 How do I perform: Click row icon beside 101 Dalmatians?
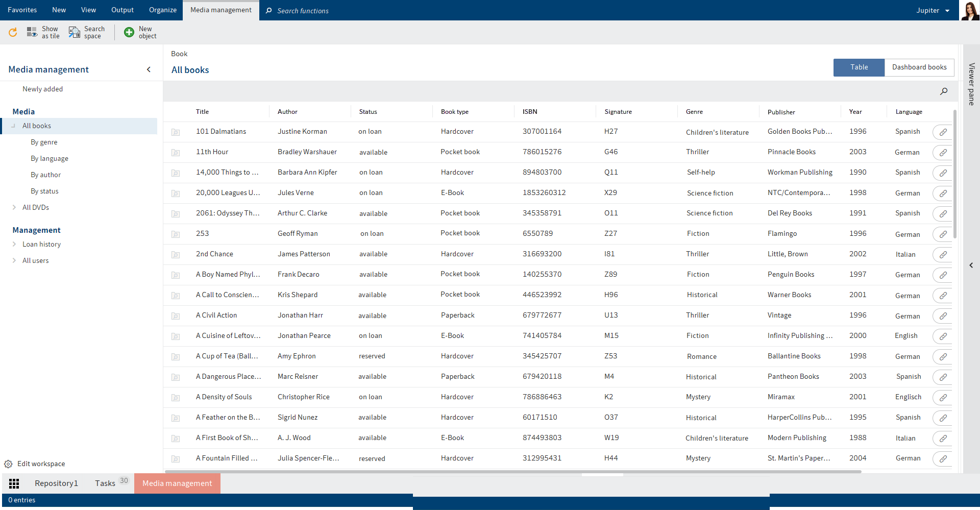point(176,132)
